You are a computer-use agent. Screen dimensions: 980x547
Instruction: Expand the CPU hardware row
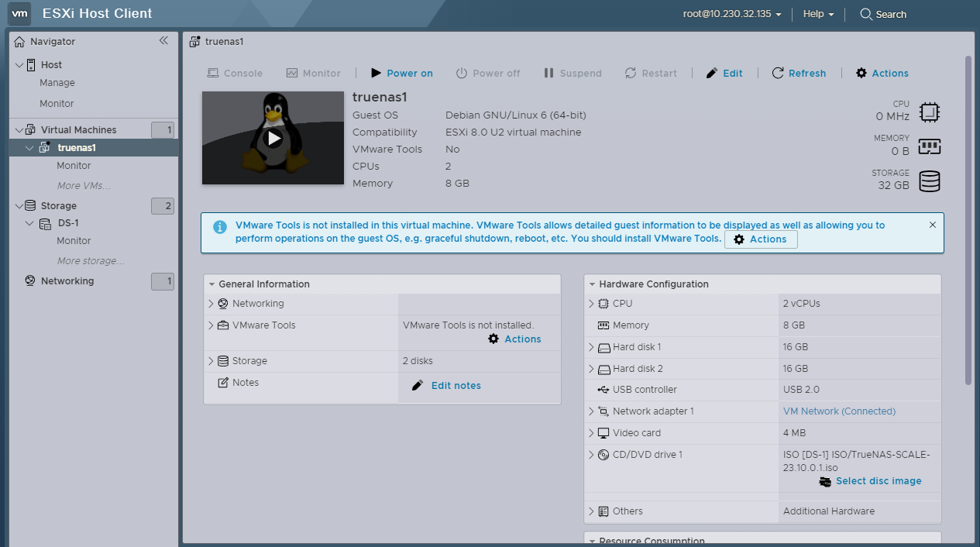point(592,304)
